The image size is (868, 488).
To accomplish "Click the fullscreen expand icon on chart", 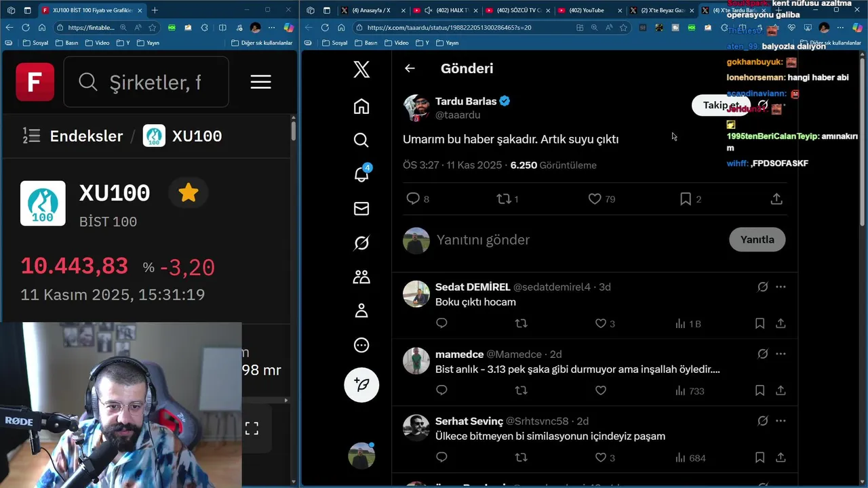I will pyautogui.click(x=252, y=428).
